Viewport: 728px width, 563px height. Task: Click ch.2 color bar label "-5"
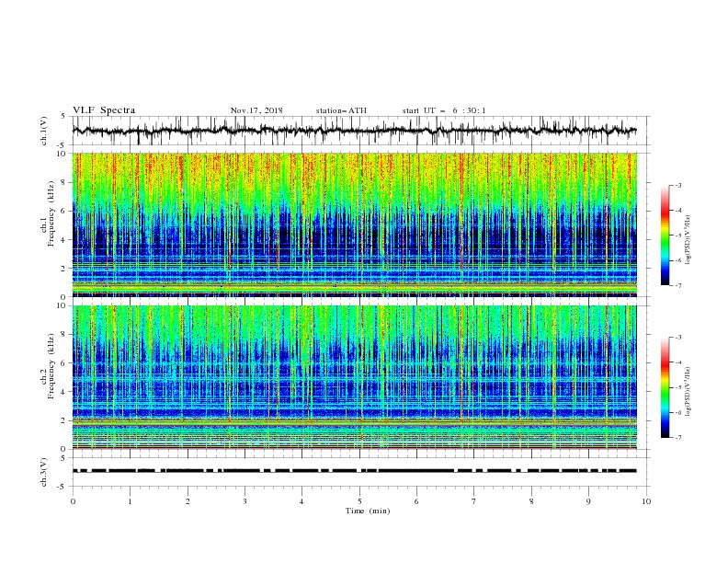point(678,387)
